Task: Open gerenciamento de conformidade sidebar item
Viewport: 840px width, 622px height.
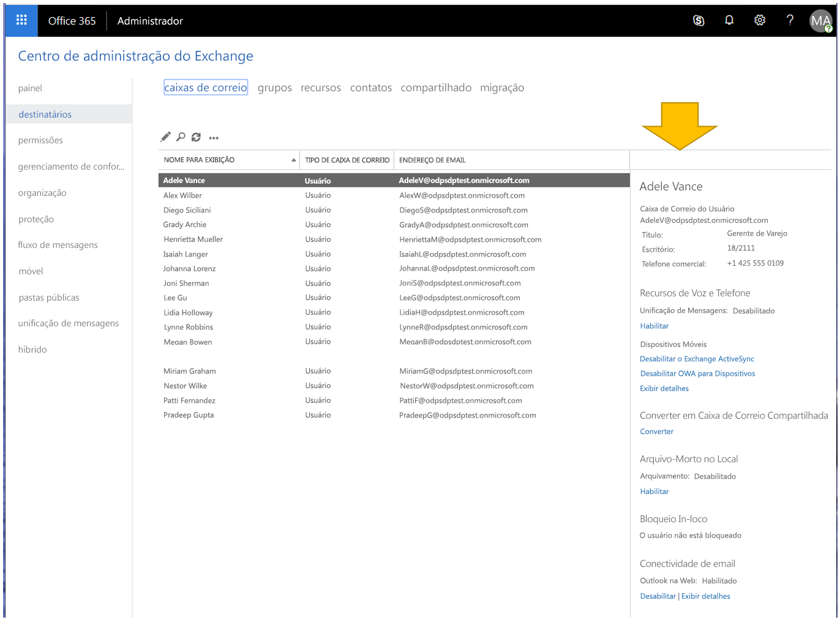Action: point(71,167)
